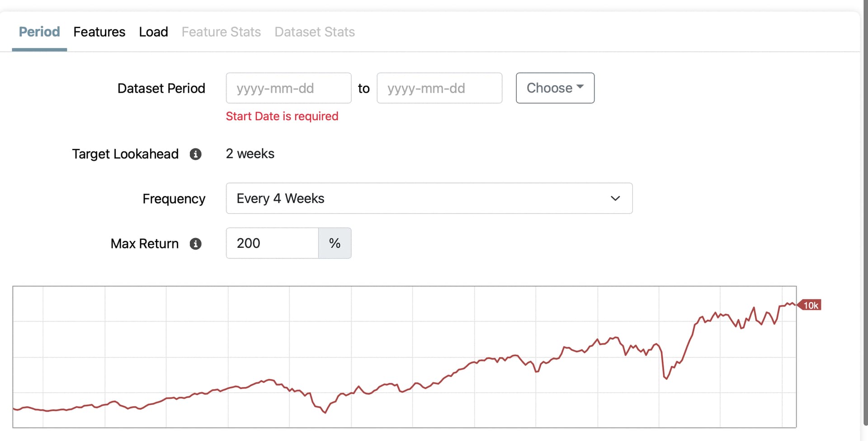Viewport: 868px width, 441px height.
Task: Open the Choose period dropdown
Action: click(555, 88)
